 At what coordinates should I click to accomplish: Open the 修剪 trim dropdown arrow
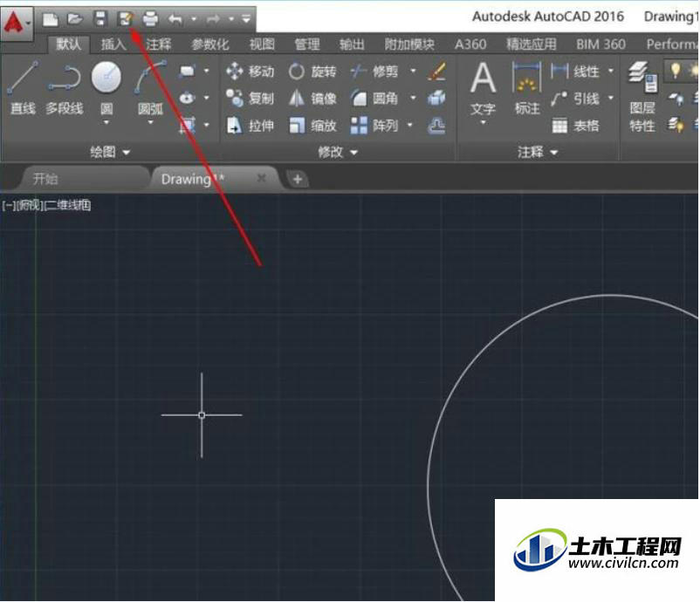point(413,71)
